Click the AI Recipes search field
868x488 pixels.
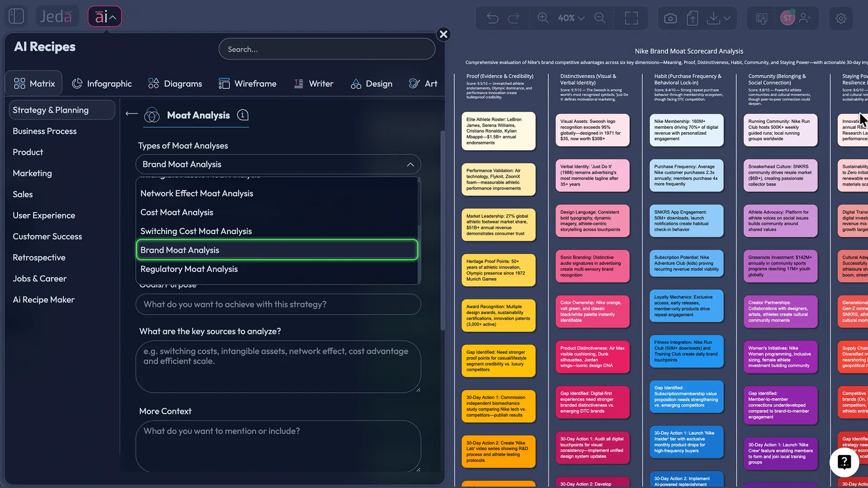coord(326,49)
